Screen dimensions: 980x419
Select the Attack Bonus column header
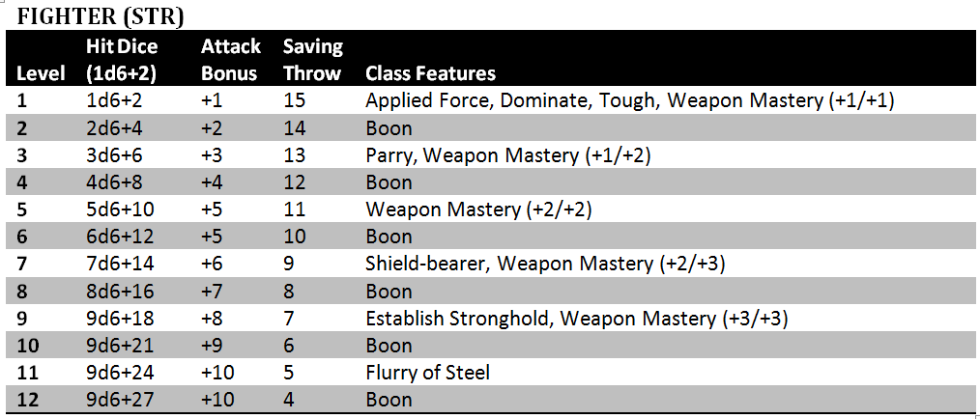pos(231,60)
